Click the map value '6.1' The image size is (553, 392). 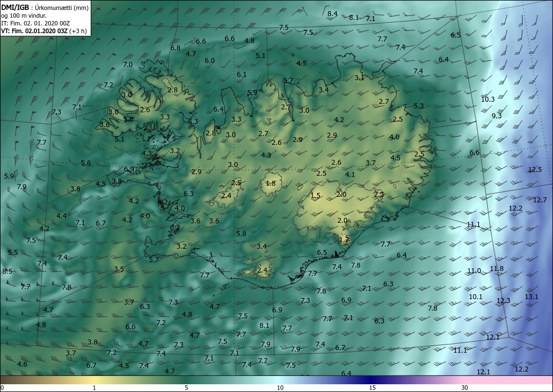pyautogui.click(x=242, y=75)
